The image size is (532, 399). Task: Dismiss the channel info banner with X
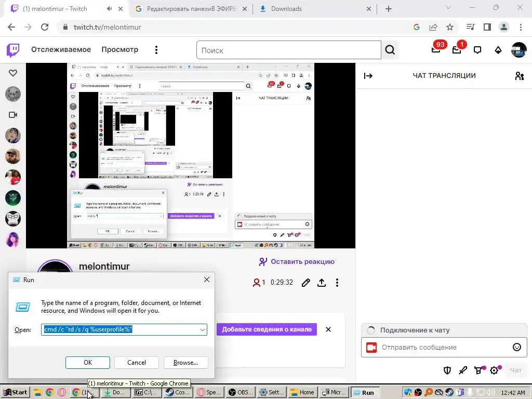click(x=328, y=329)
